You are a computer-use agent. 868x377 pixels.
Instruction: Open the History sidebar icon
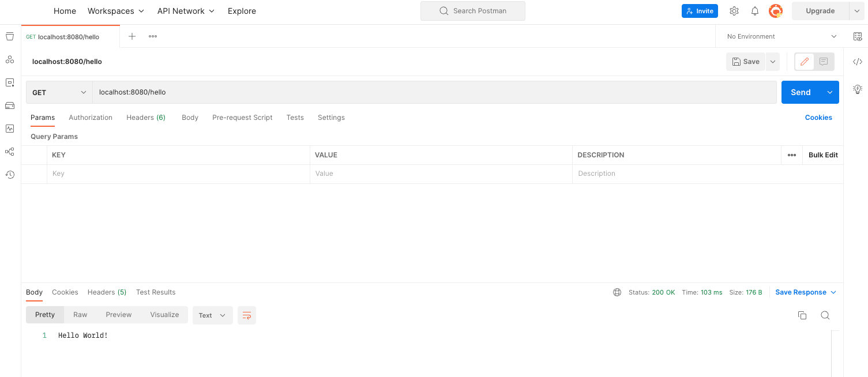(x=10, y=175)
